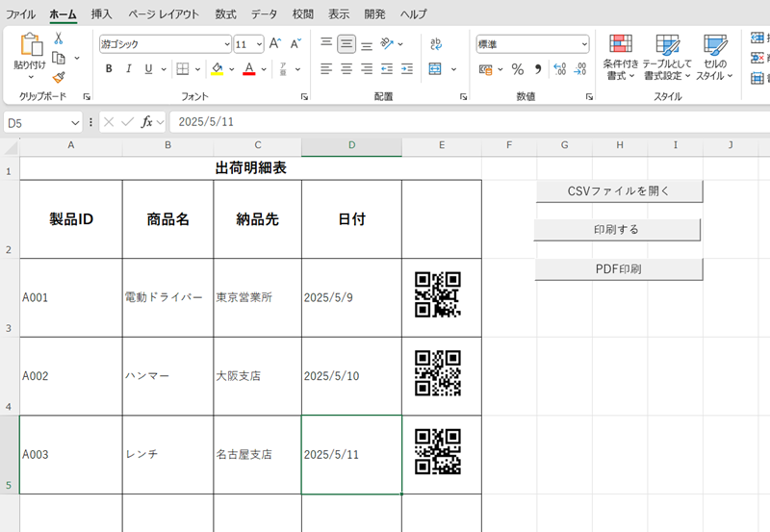The width and height of the screenshot is (770, 532).
Task: Cancel formula entry X icon
Action: point(109,122)
